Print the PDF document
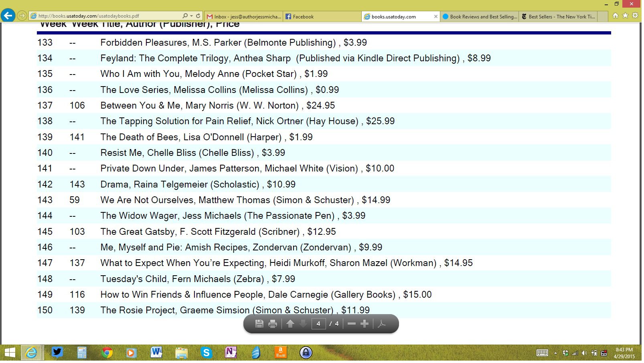The height and width of the screenshot is (363, 644). (x=273, y=324)
